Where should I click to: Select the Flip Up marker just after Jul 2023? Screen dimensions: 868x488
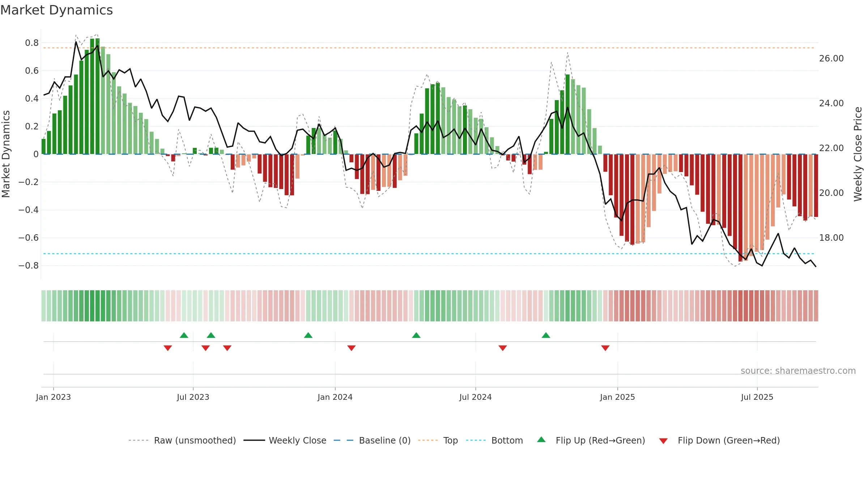click(x=211, y=335)
